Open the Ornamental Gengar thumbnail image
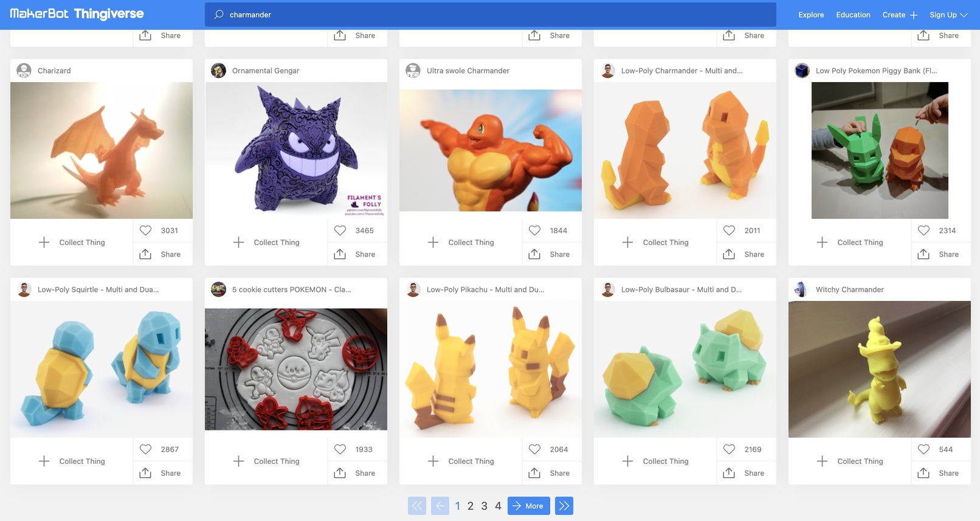Screen dimensions: 980x521 click(x=296, y=150)
